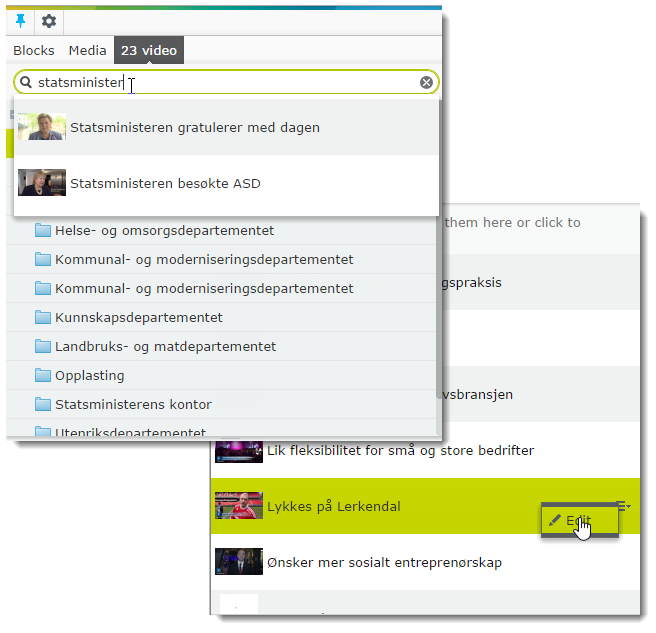
Task: Open the Landbruks- og matdepartementet folder
Action: pyautogui.click(x=165, y=347)
